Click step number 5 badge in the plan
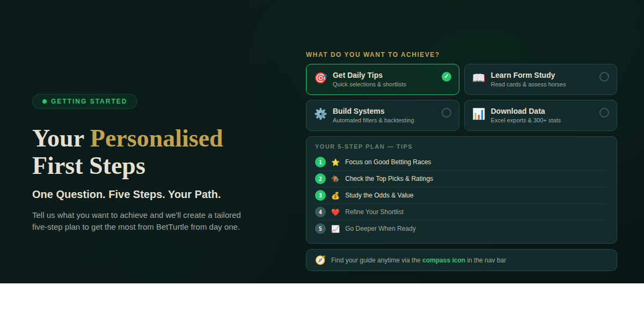 coord(320,228)
